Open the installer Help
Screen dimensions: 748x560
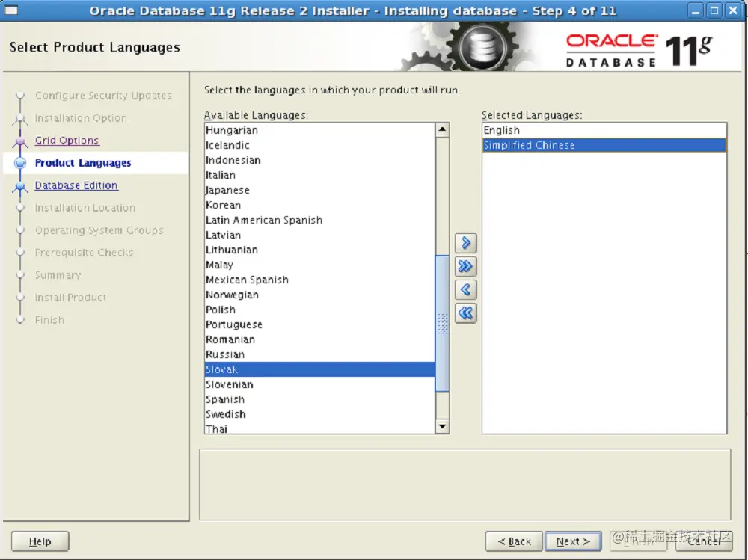click(x=40, y=541)
